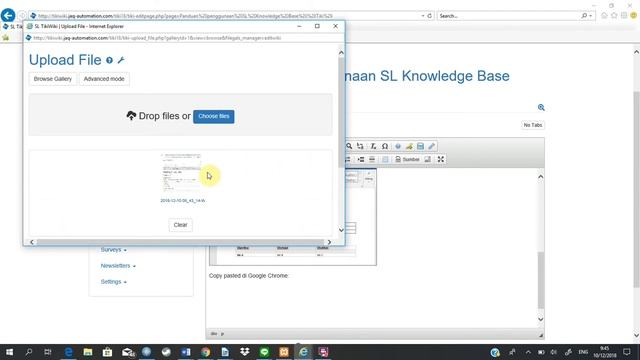Click the Sumber source button in editor

click(x=407, y=159)
